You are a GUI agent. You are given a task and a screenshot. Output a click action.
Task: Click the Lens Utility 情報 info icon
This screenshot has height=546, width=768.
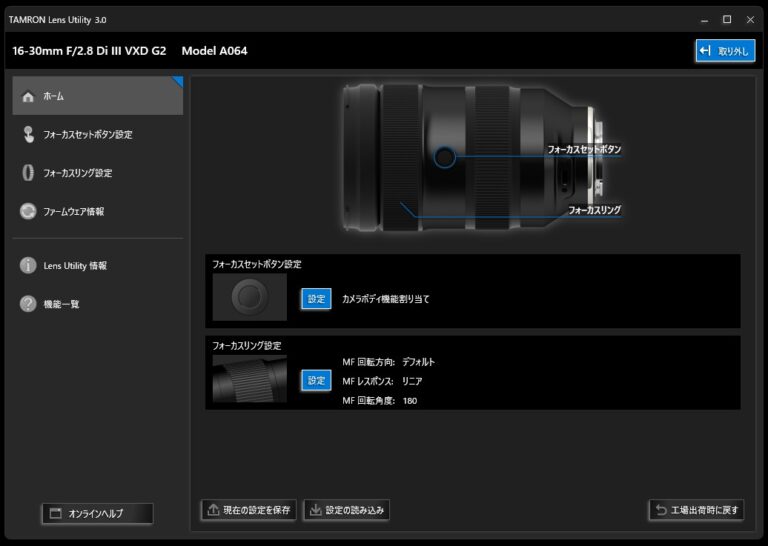click(28, 266)
